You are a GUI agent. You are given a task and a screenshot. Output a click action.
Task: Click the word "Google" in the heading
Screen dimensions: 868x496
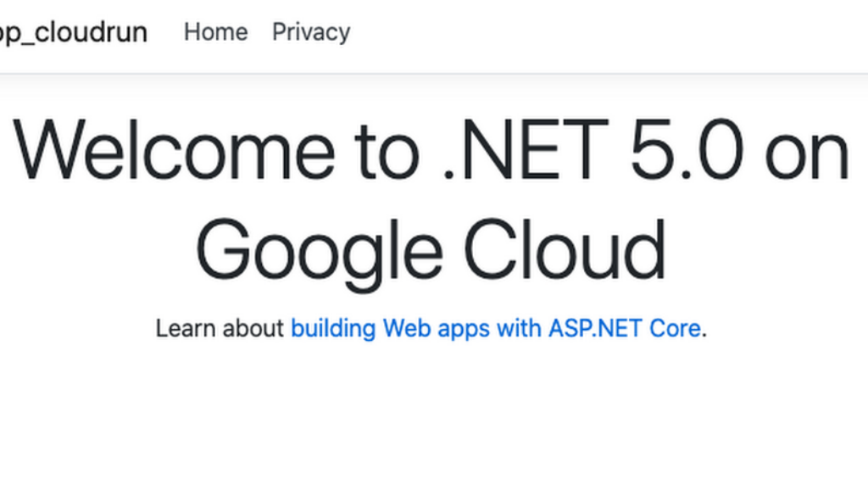tap(319, 250)
